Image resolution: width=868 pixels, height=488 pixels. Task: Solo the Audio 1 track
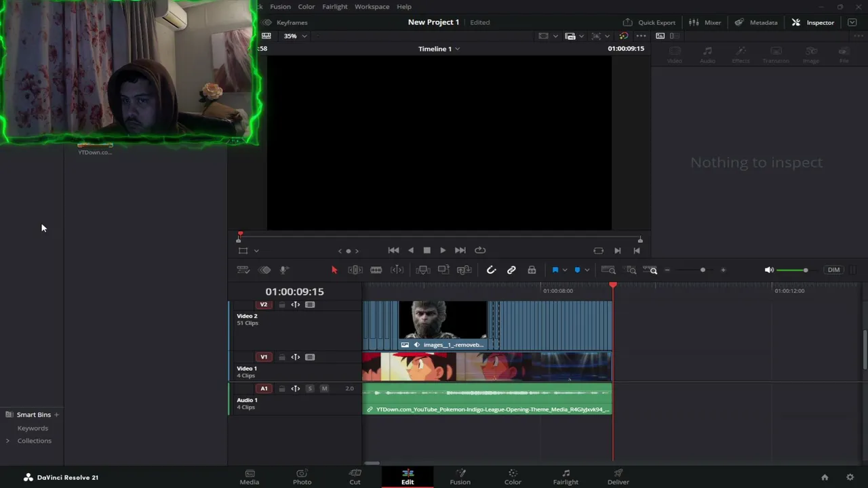coord(310,388)
